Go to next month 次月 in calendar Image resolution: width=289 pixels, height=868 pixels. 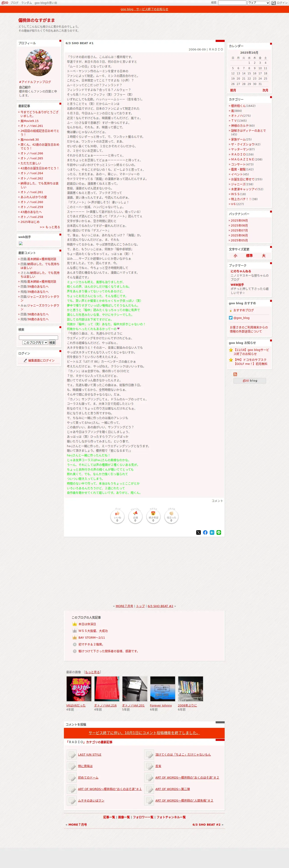point(265,90)
